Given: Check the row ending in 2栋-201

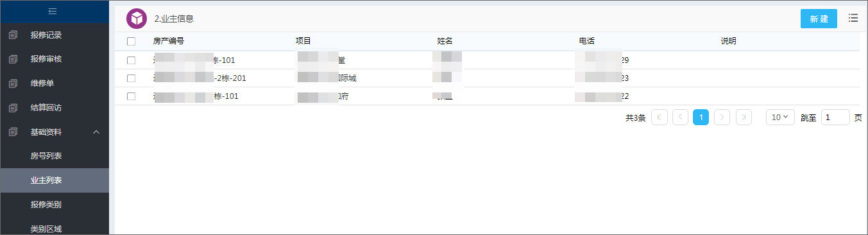Looking at the screenshot, I should click(x=132, y=78).
